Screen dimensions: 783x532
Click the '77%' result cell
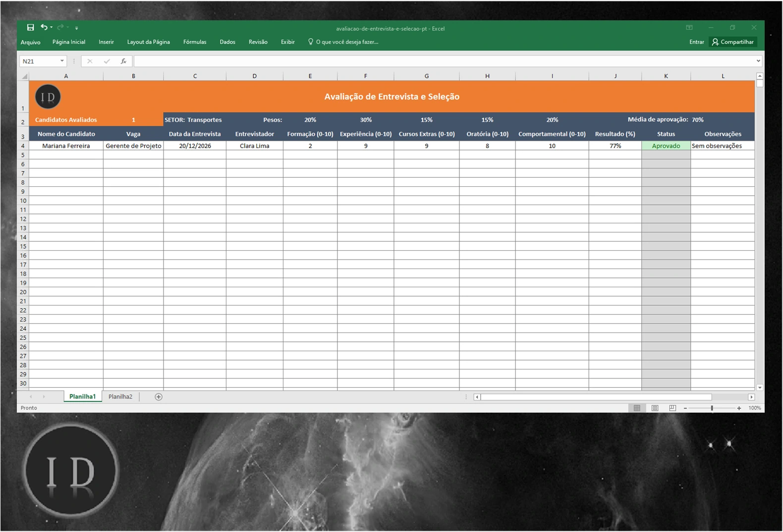point(615,146)
